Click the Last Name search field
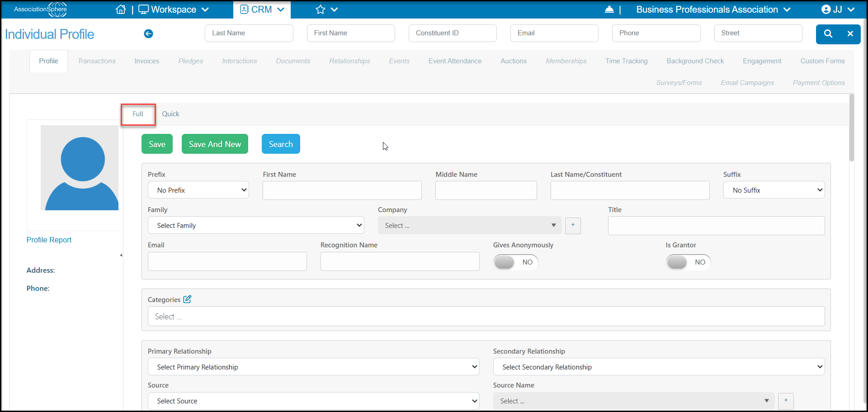Viewport: 868px width, 412px height. [x=249, y=33]
